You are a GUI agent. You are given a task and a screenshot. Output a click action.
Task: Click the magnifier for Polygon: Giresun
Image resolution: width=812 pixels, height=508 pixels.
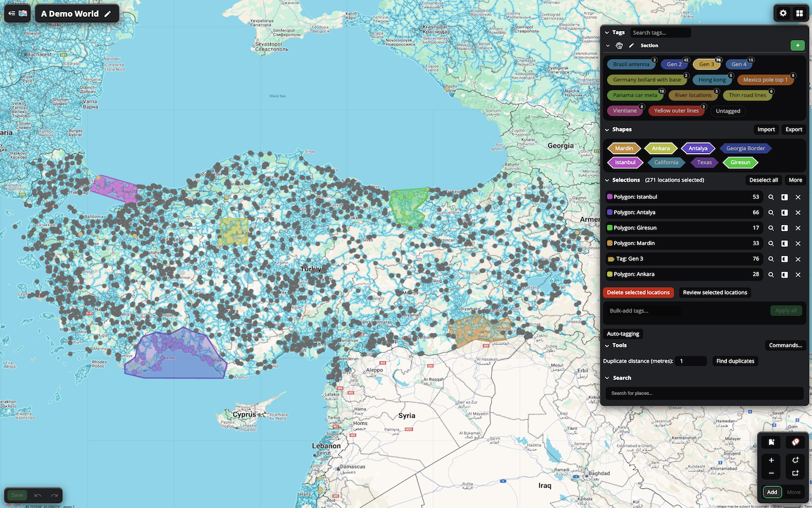[771, 228]
